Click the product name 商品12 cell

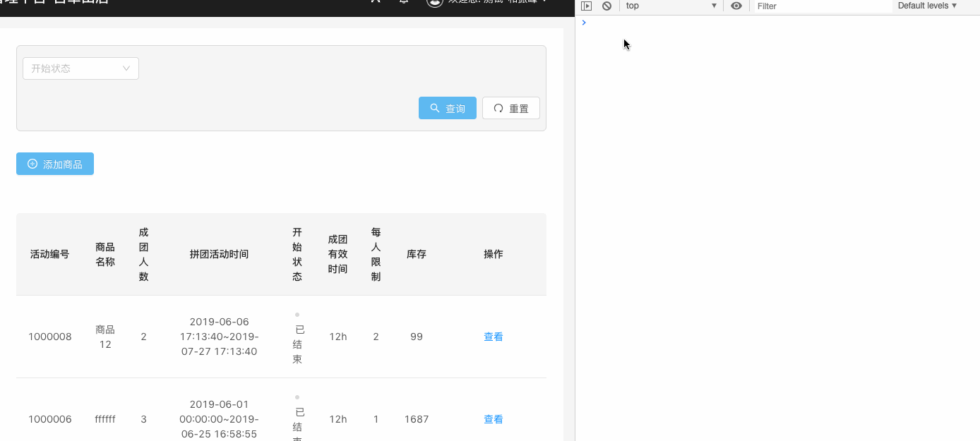[x=105, y=337]
